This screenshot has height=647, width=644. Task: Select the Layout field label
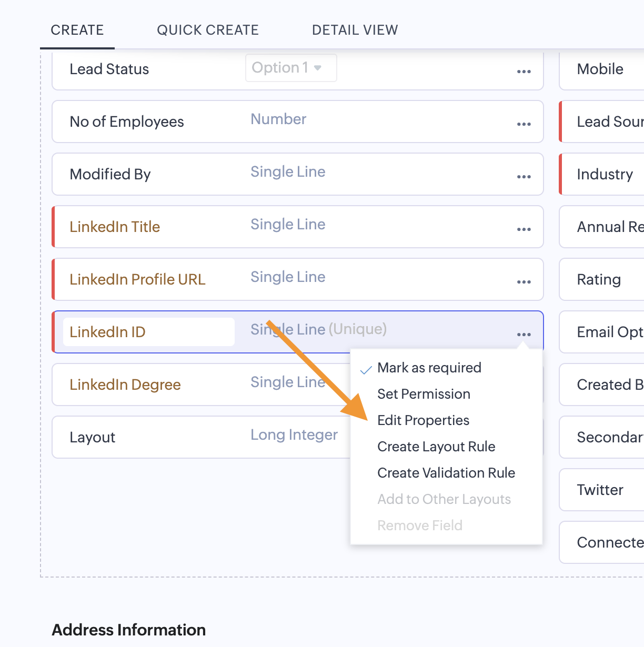93,437
